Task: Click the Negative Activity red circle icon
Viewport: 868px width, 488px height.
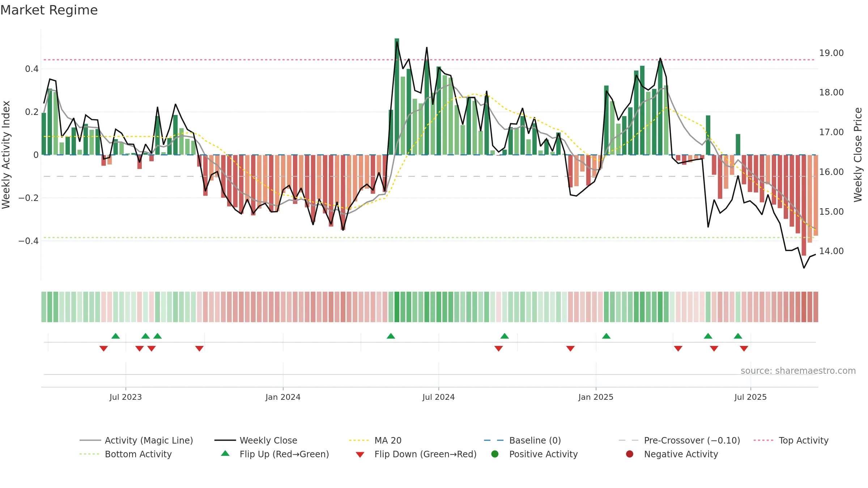Action: point(630,454)
